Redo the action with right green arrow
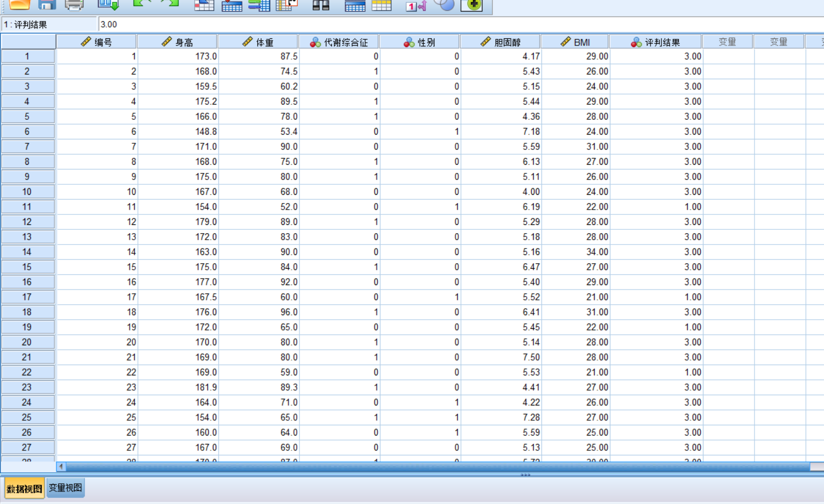 [170, 4]
